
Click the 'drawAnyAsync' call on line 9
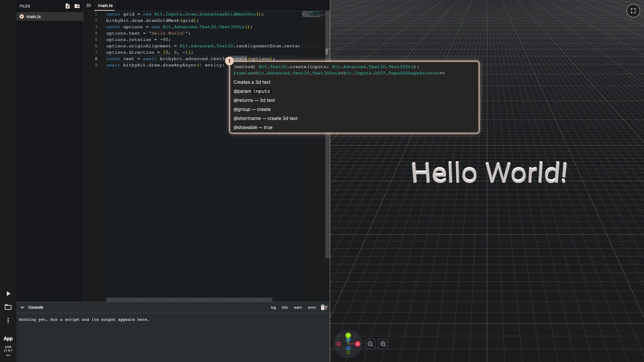(x=179, y=65)
